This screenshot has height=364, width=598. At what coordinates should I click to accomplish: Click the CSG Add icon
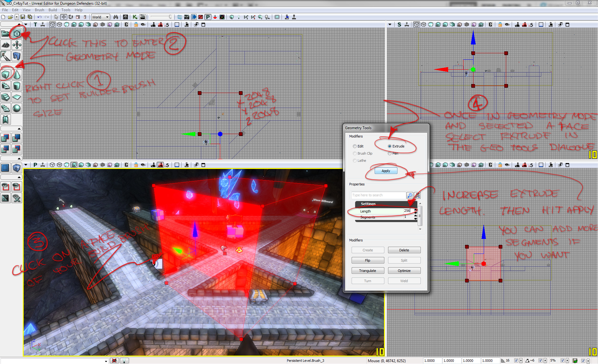6,138
